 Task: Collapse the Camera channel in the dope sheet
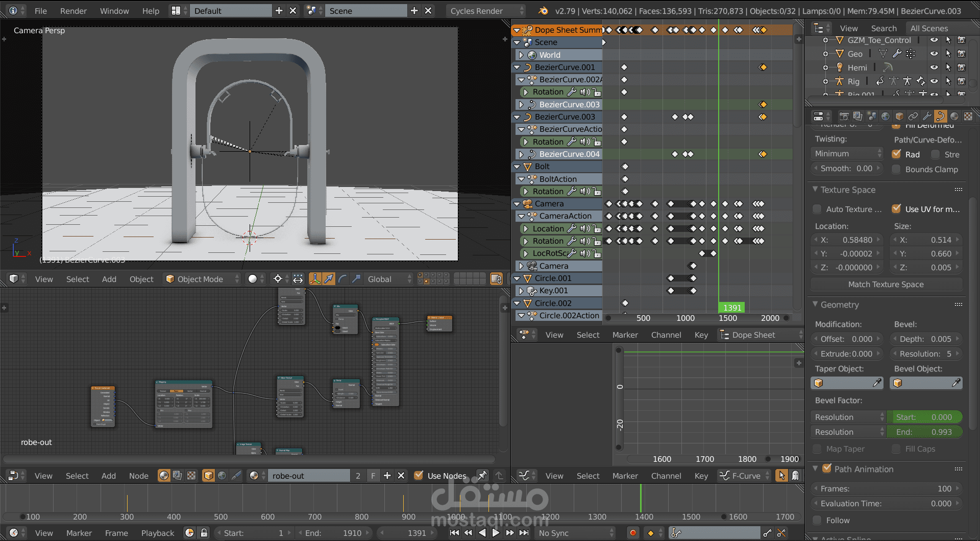(x=517, y=204)
